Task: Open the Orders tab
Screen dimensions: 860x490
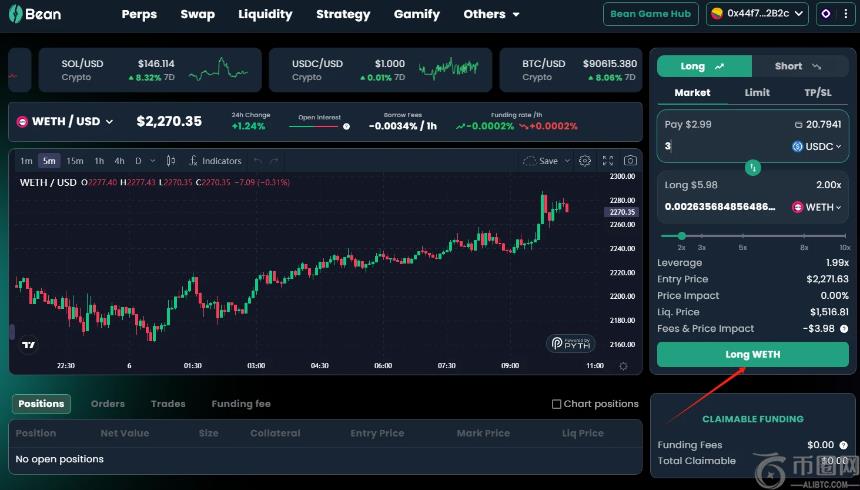Action: (108, 404)
